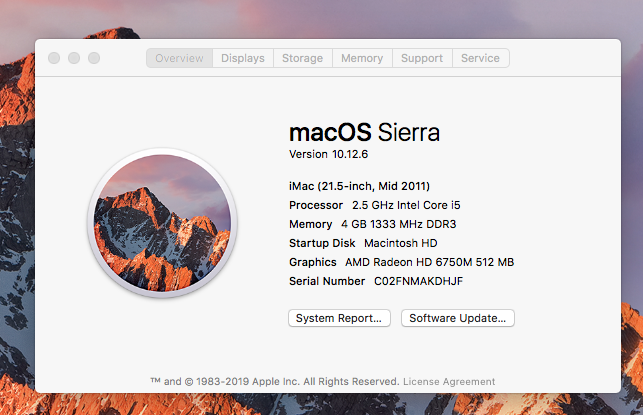
Task: Click the 2.5 GHz Intel Core i5 text
Action: 406,205
